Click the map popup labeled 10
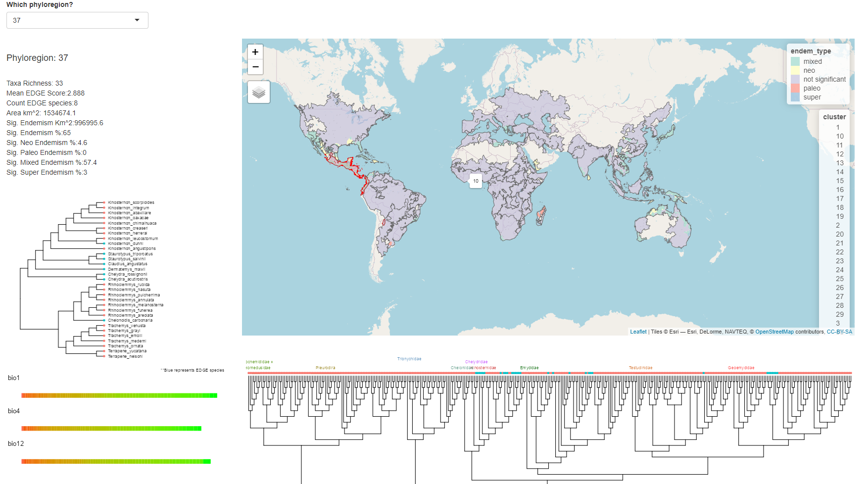Viewport: 868px width, 484px height. 476,181
